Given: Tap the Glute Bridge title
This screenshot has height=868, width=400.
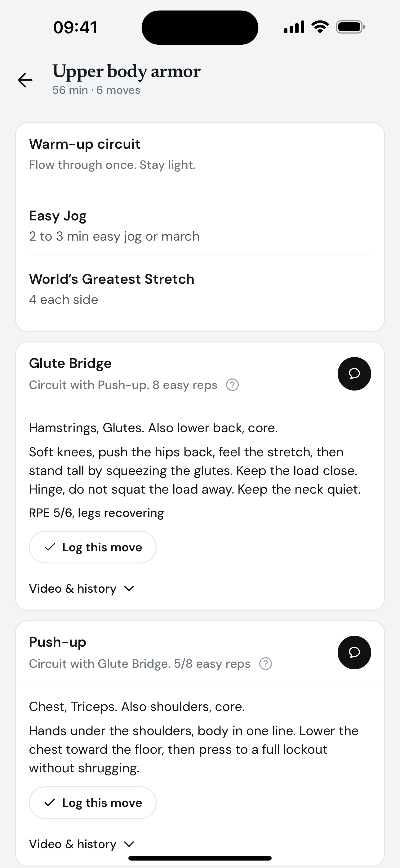Looking at the screenshot, I should (70, 363).
